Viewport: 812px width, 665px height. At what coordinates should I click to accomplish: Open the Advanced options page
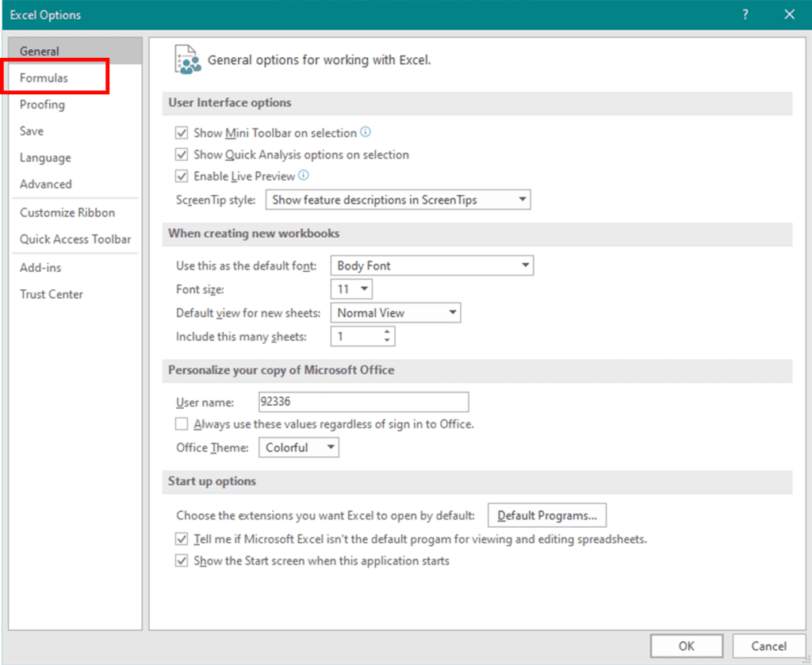[x=45, y=184]
